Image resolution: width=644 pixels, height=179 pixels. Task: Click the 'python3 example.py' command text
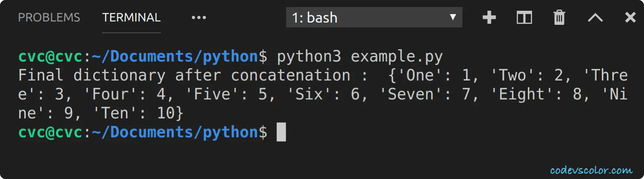click(x=360, y=57)
